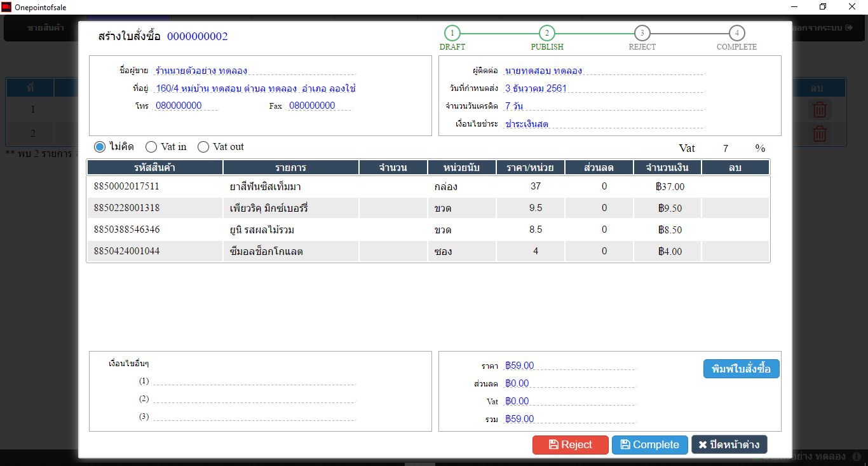Click the PUBLISH step circle number 2
This screenshot has height=466, width=868.
point(546,33)
